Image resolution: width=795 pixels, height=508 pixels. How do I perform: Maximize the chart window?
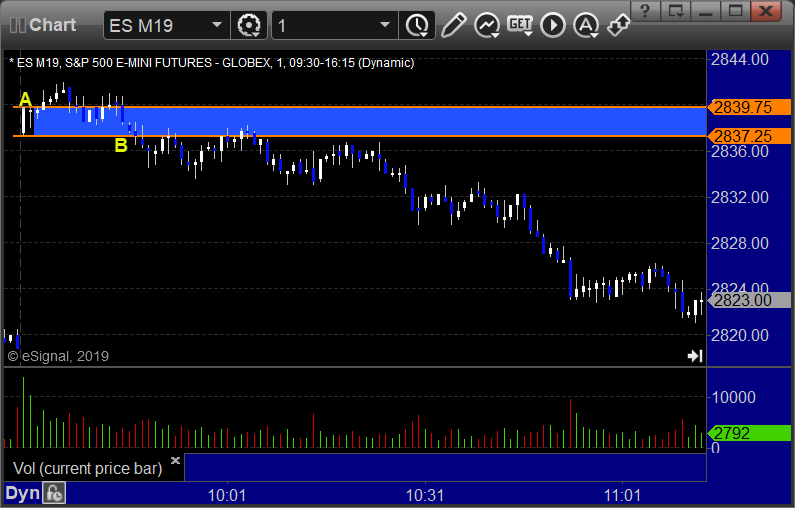pos(735,11)
